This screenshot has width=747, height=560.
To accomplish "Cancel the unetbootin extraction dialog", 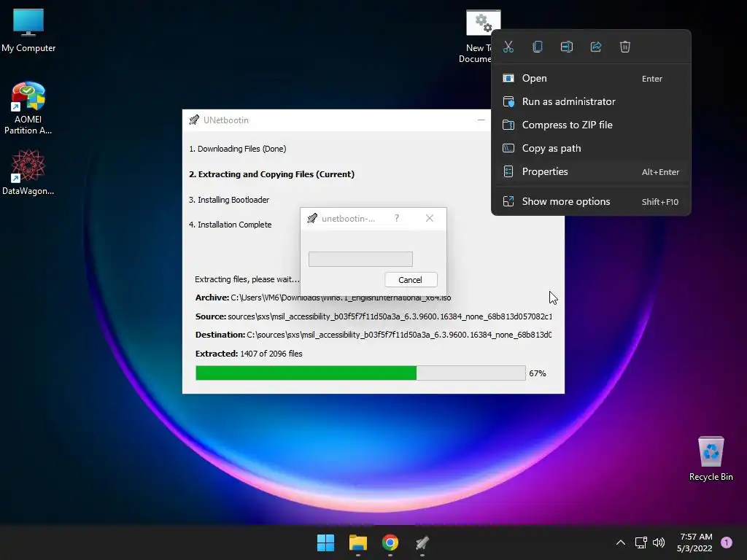I will (411, 279).
